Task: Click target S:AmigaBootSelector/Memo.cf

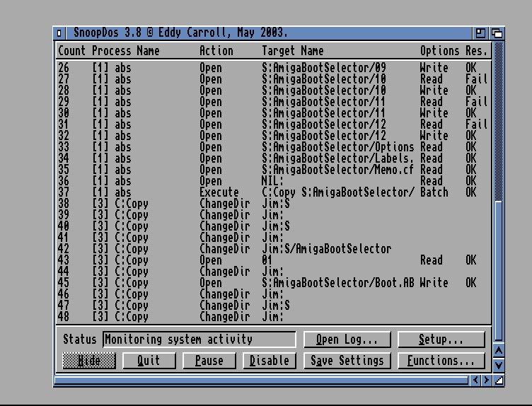Action: (x=338, y=170)
